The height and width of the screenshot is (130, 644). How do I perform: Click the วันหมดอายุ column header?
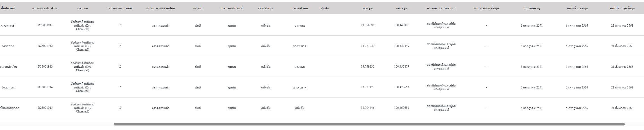(532, 8)
